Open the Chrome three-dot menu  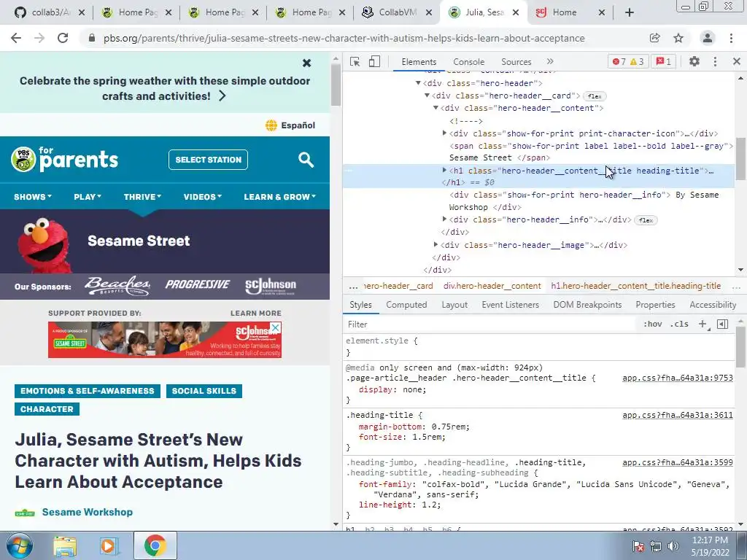pyautogui.click(x=731, y=38)
